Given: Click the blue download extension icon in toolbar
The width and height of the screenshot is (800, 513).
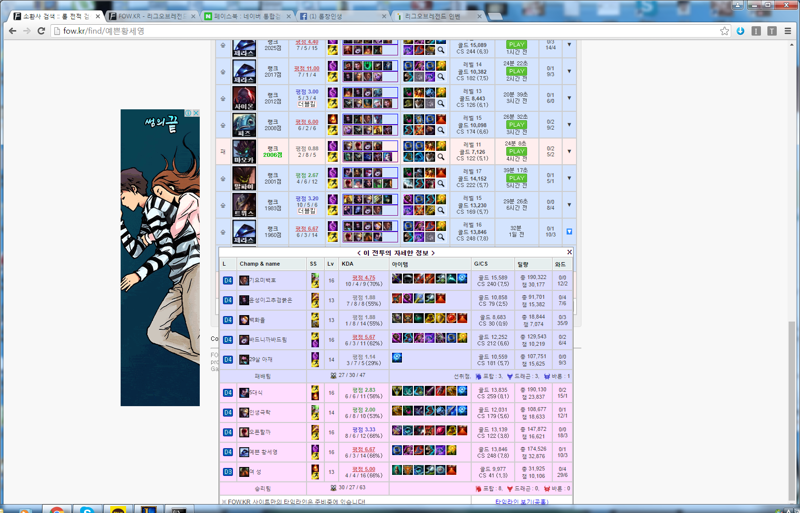Looking at the screenshot, I should 740,31.
